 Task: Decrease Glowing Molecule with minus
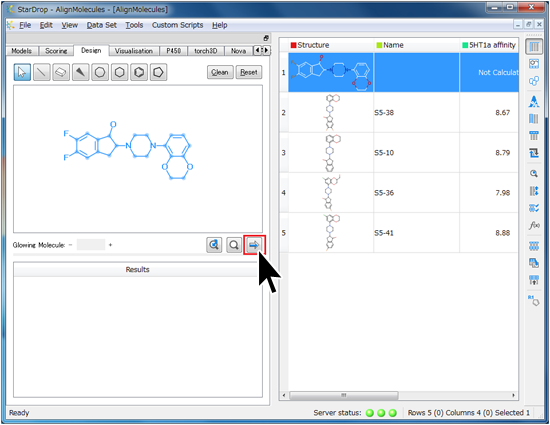click(x=71, y=245)
